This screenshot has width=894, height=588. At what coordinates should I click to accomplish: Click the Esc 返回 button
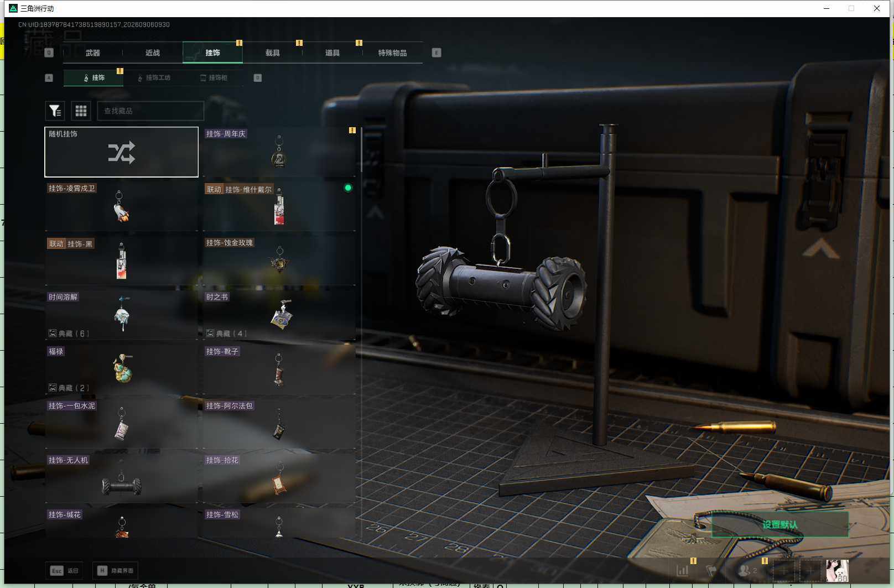point(65,570)
